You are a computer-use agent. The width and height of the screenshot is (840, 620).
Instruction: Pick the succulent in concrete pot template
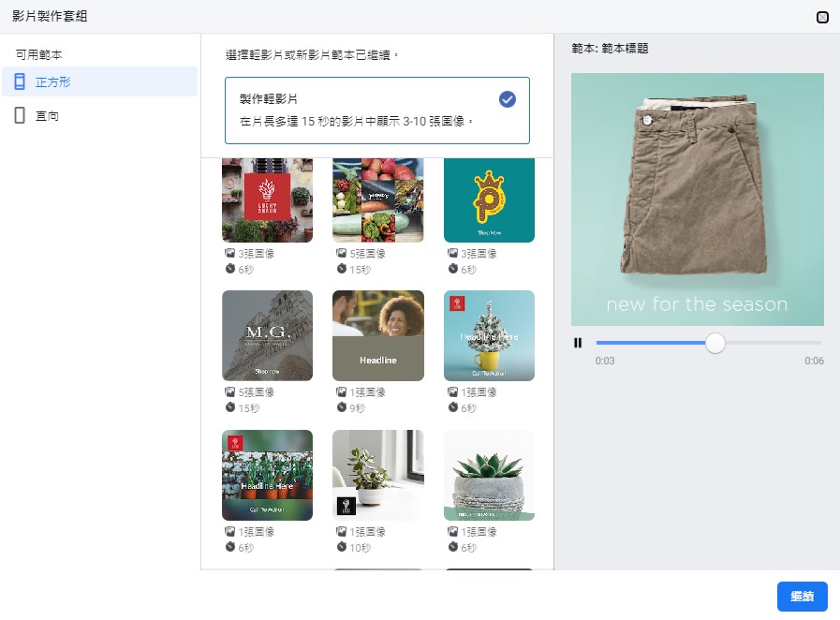tap(489, 475)
